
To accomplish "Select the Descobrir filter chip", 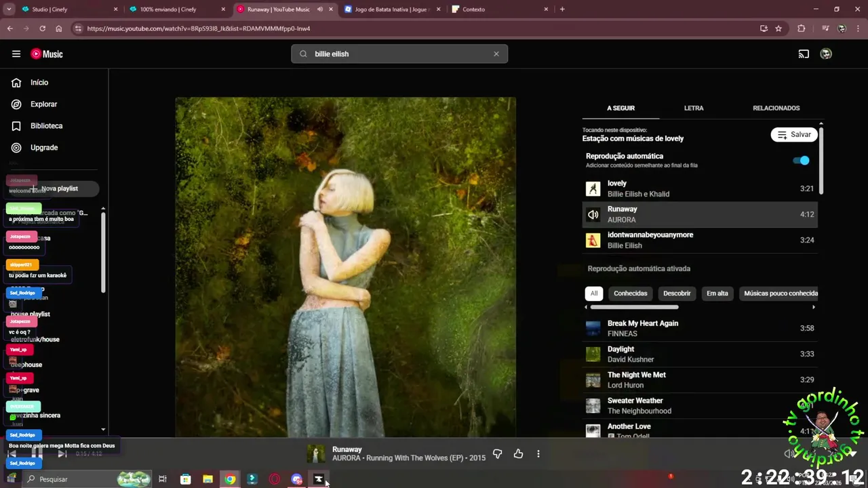I will click(677, 293).
